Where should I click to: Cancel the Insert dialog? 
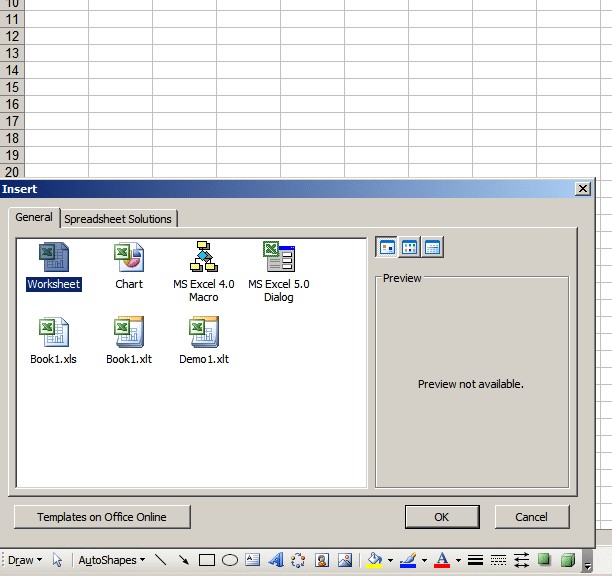(532, 517)
